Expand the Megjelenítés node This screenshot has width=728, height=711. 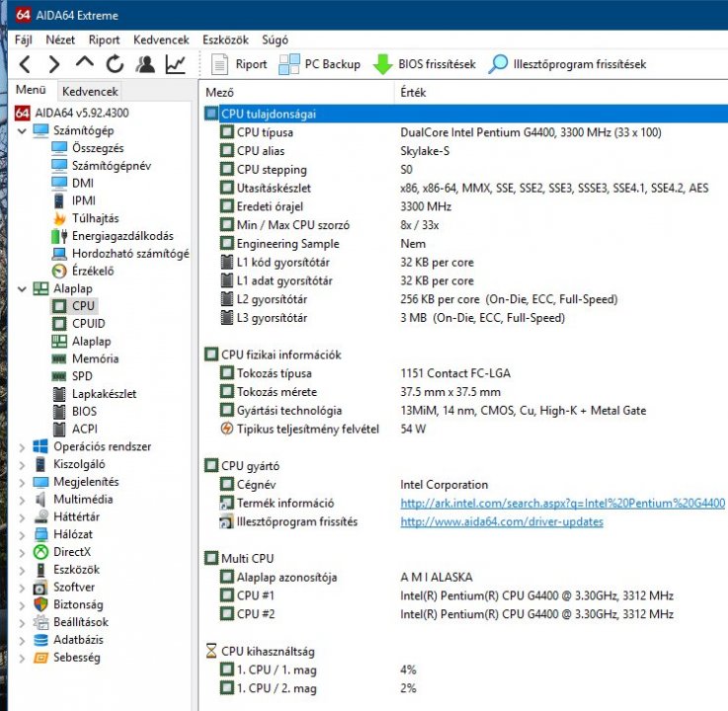pos(22,482)
